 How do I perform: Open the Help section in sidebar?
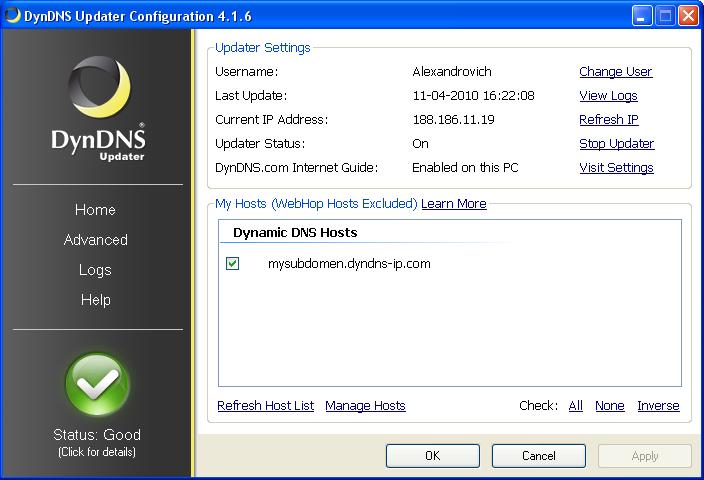click(96, 300)
